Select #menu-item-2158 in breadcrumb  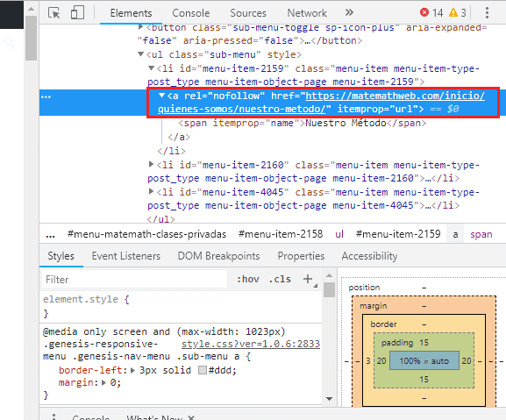(x=281, y=234)
